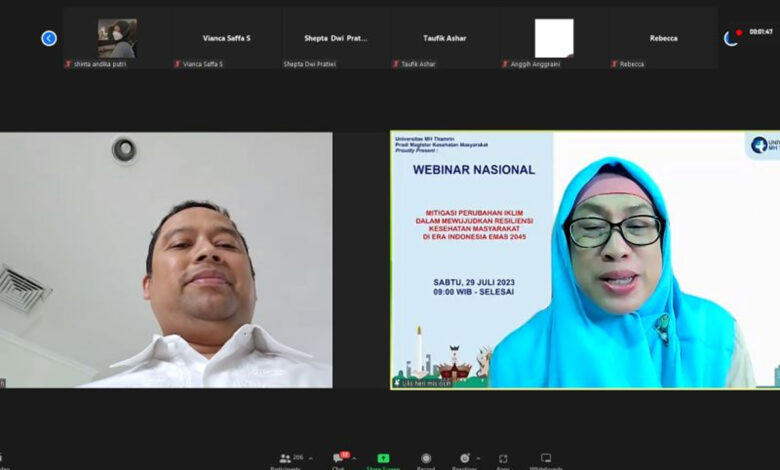Click the Universitas MH Thamrin header text

tap(424, 139)
